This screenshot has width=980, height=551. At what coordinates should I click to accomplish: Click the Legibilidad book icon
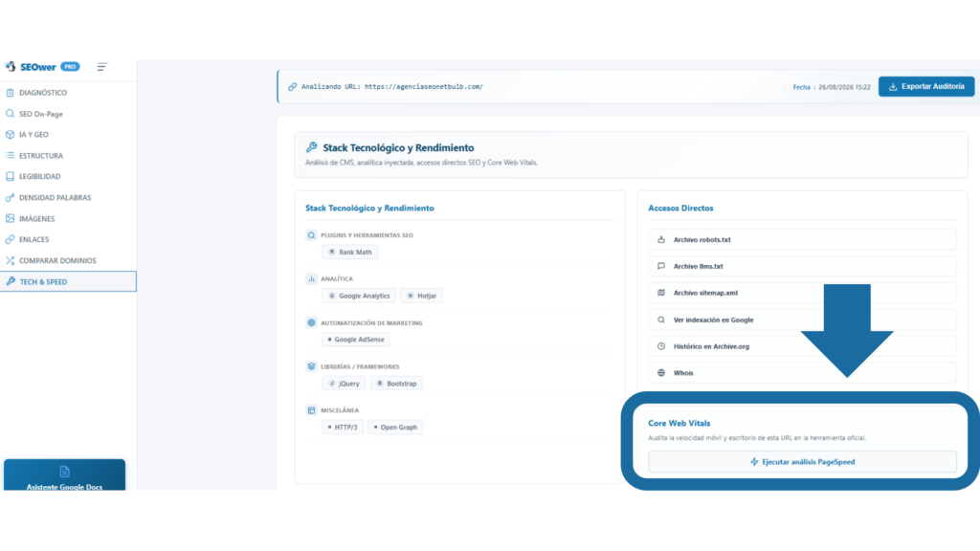coord(10,176)
